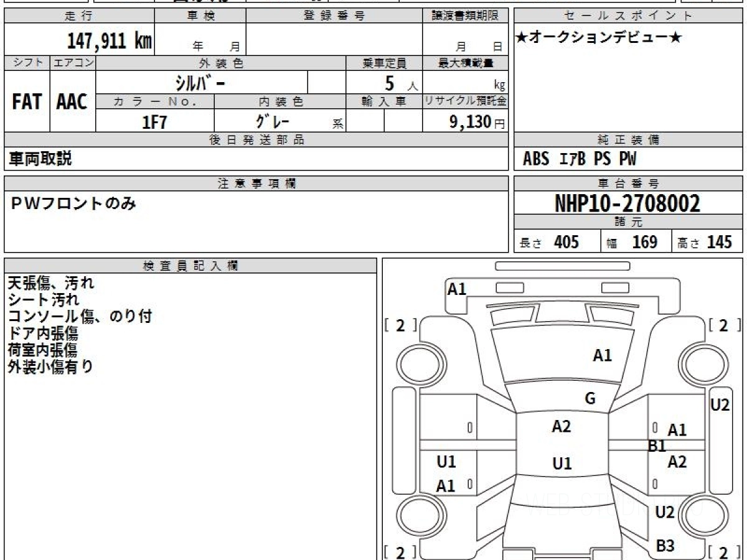The height and width of the screenshot is (560, 747).
Task: Select the 登録番号 header
Action: point(334,16)
